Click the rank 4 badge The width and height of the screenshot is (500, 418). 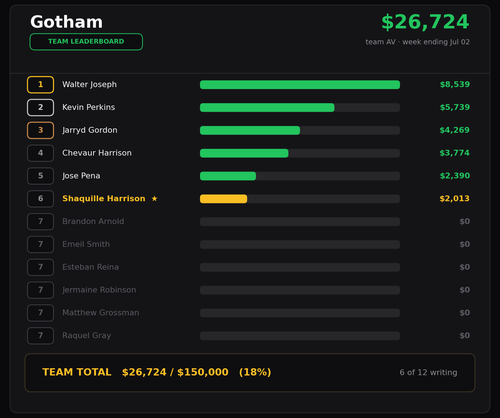point(40,153)
